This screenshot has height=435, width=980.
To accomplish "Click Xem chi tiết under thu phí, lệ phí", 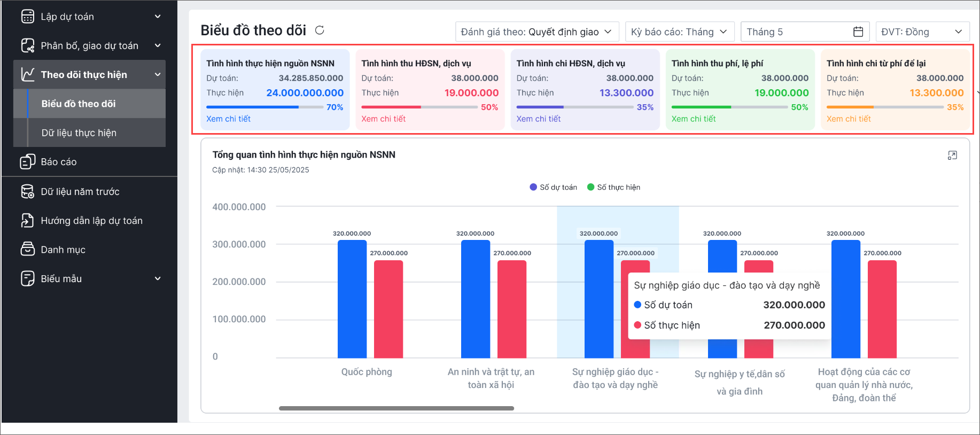I will click(x=693, y=119).
